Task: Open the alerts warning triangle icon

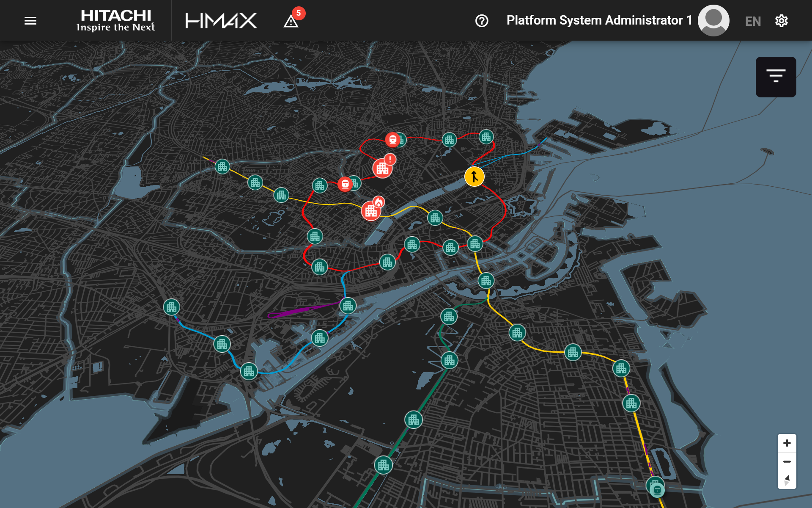Action: (x=291, y=21)
